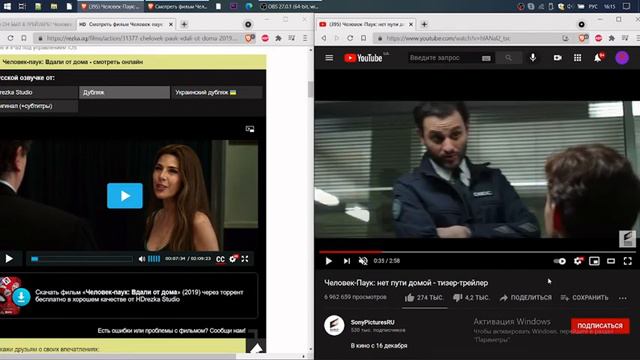Open the SonyPicturesRU channel avatar
The image size is (640, 360).
334,325
